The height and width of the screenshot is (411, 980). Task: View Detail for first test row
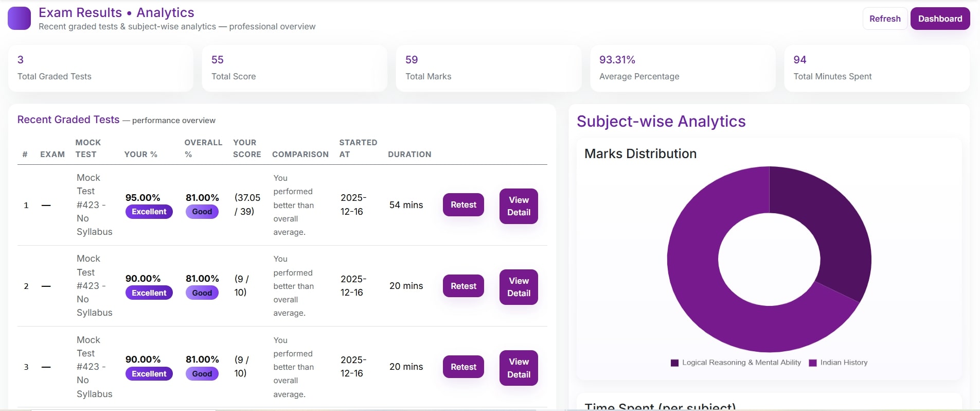pyautogui.click(x=518, y=206)
